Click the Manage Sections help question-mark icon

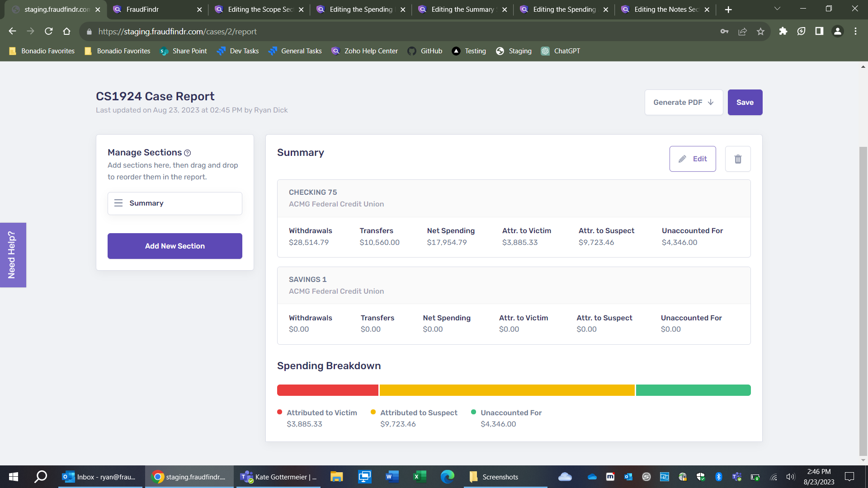point(188,153)
